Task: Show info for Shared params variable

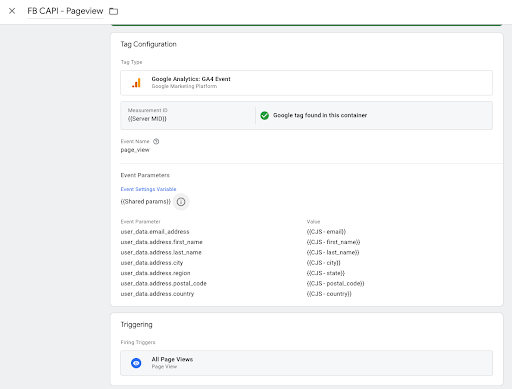Action: tap(181, 202)
